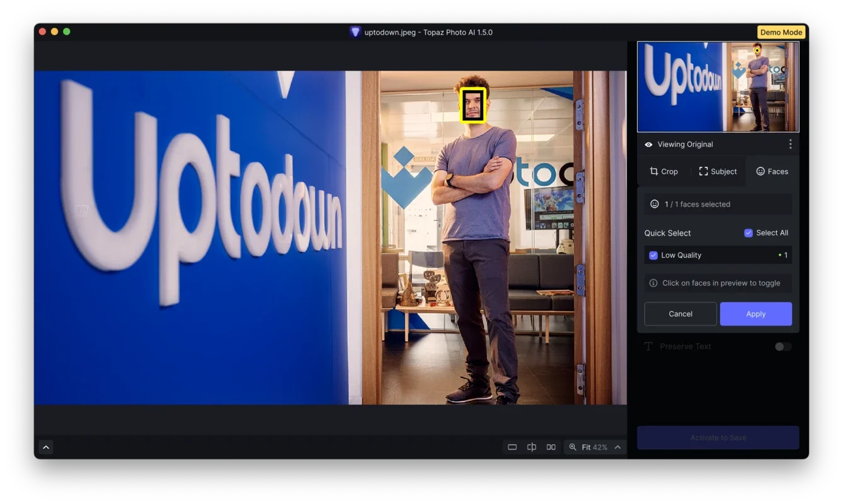Click the smiley icon beside faces selected
The height and width of the screenshot is (504, 843).
point(655,204)
